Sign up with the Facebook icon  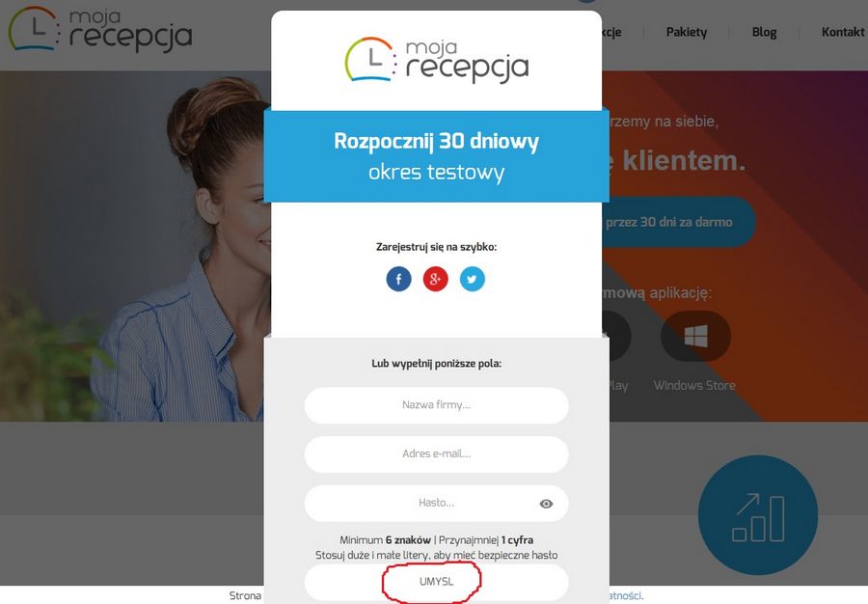(398, 279)
